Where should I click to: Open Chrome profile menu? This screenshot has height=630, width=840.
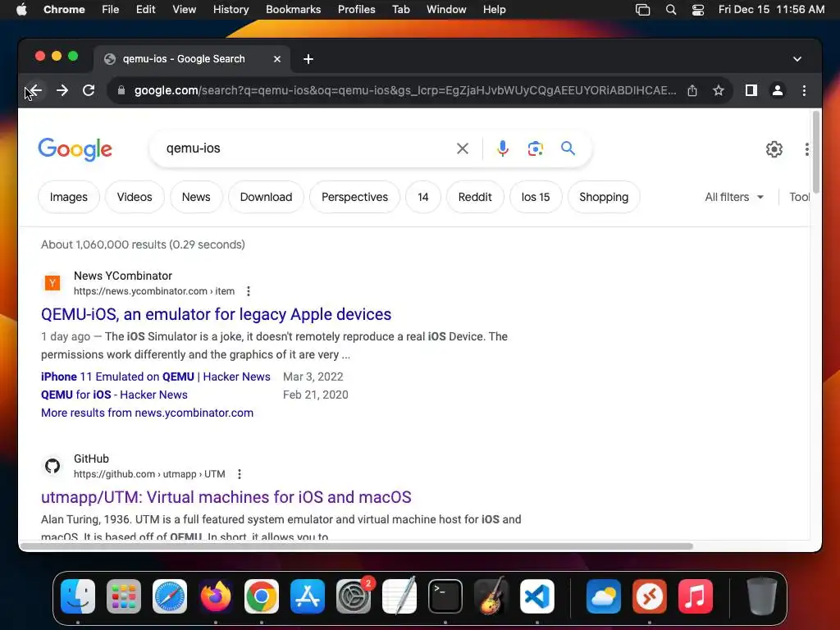click(778, 90)
